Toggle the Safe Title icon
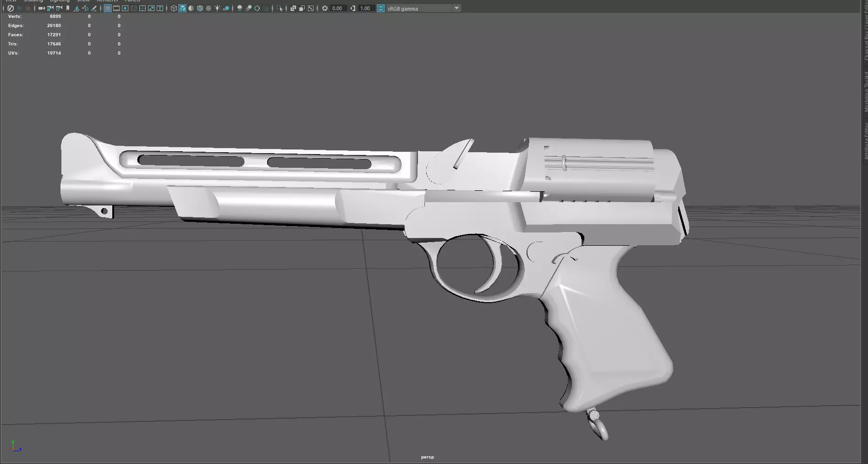Image resolution: width=868 pixels, height=464 pixels. point(160,8)
